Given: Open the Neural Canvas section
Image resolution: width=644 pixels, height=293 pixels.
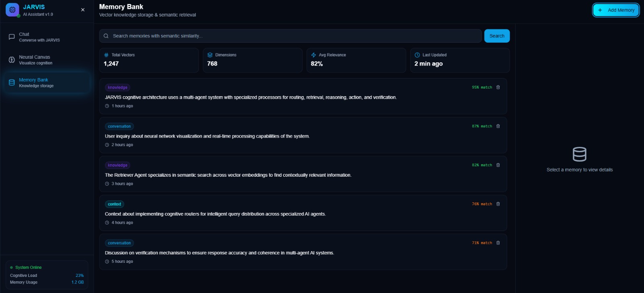Looking at the screenshot, I should pyautogui.click(x=47, y=60).
